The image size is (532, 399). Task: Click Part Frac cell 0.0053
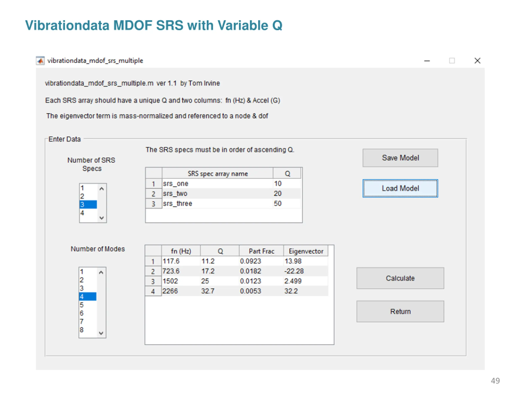click(x=261, y=291)
